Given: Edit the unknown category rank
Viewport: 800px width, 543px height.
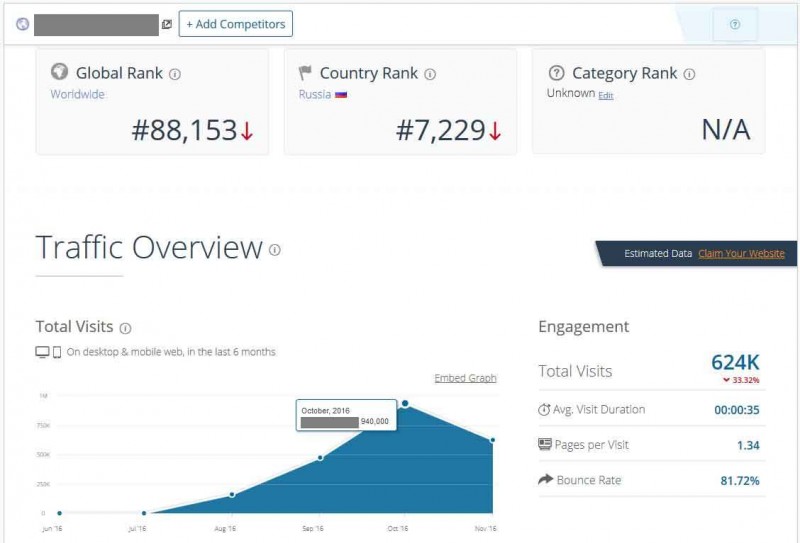Looking at the screenshot, I should (606, 95).
